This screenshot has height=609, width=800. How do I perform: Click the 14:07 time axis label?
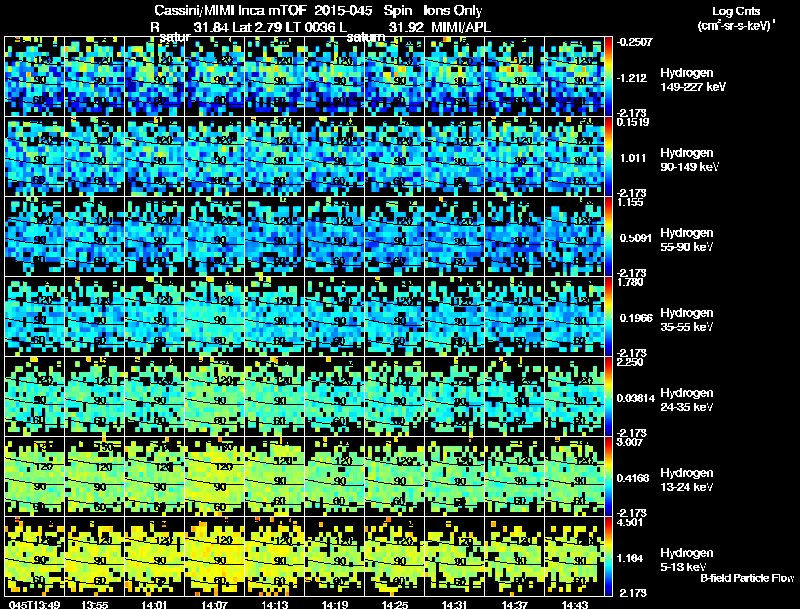pos(215,604)
